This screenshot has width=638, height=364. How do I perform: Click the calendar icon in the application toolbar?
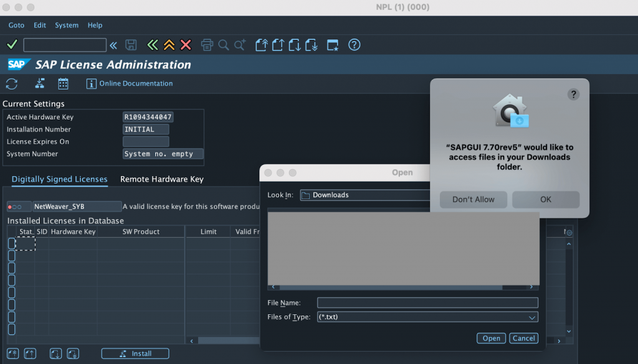pyautogui.click(x=63, y=83)
